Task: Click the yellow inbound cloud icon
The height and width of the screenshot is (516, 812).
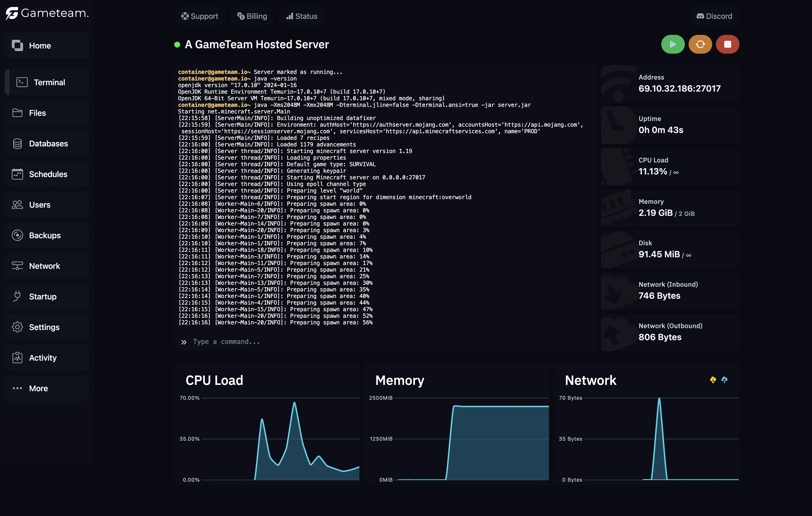Action: (x=713, y=380)
